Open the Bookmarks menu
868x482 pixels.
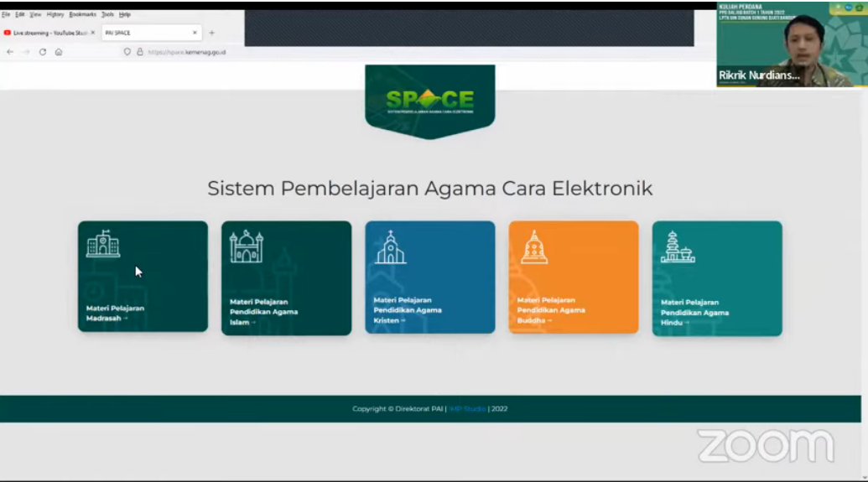click(82, 14)
